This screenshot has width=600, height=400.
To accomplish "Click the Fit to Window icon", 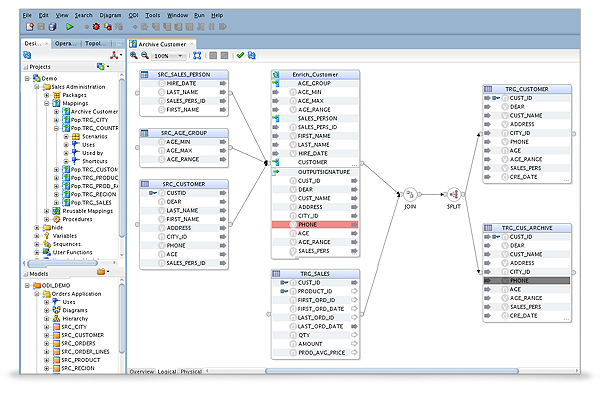I will pyautogui.click(x=197, y=56).
